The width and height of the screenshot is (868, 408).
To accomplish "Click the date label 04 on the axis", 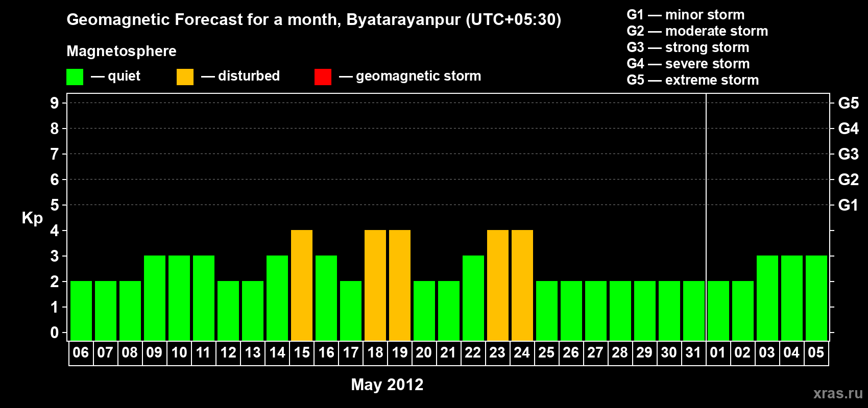I will (x=791, y=352).
